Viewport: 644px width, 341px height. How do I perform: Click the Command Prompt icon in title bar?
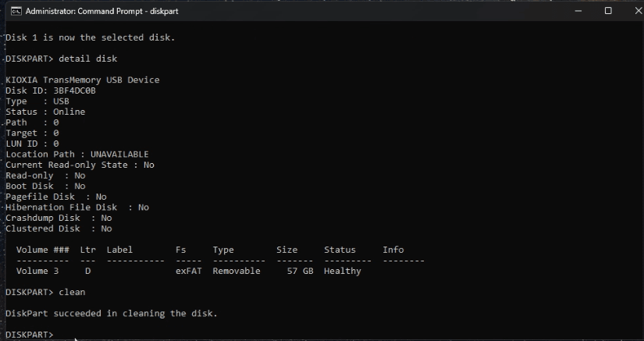click(x=13, y=11)
